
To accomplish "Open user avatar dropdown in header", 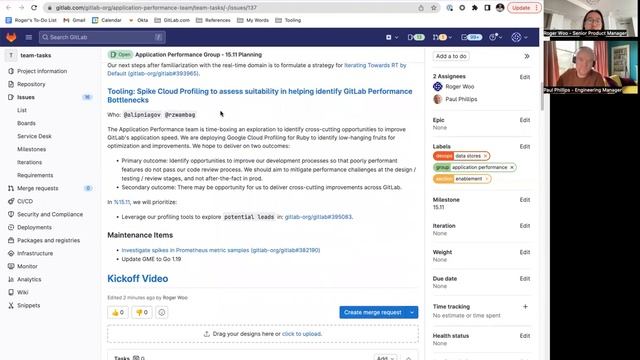I will 519,37.
